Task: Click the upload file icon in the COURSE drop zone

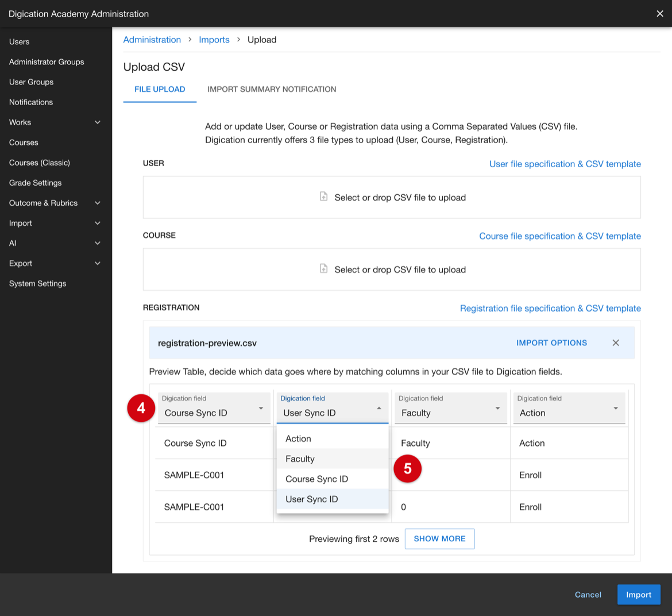Action: (x=323, y=269)
